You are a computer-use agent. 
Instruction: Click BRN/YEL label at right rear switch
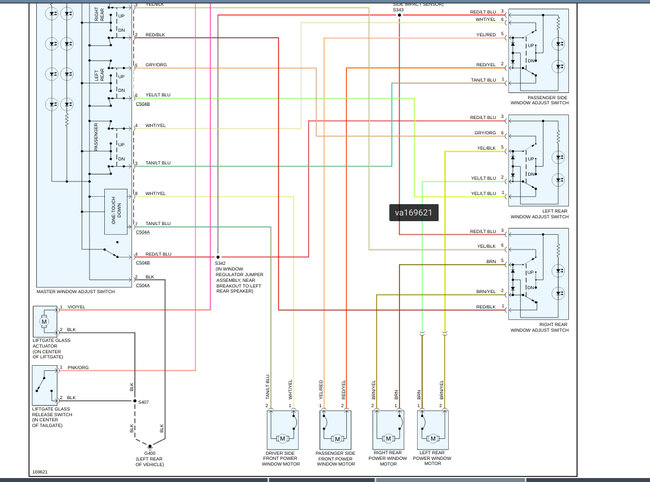coord(486,292)
